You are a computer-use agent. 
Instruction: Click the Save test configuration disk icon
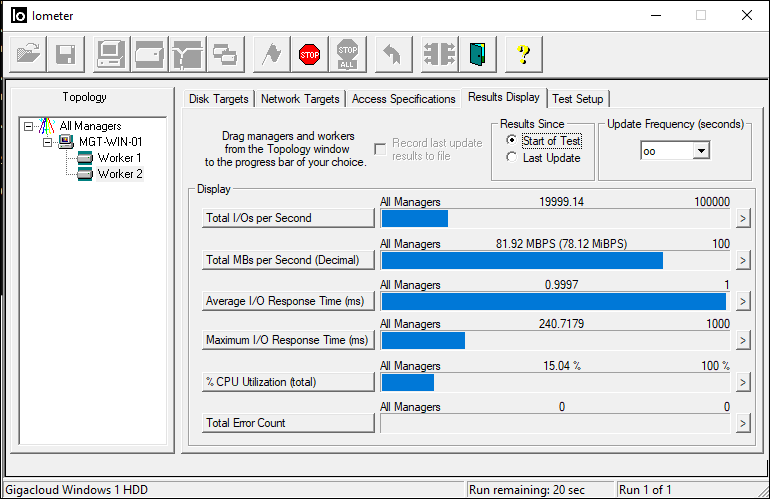(66, 54)
